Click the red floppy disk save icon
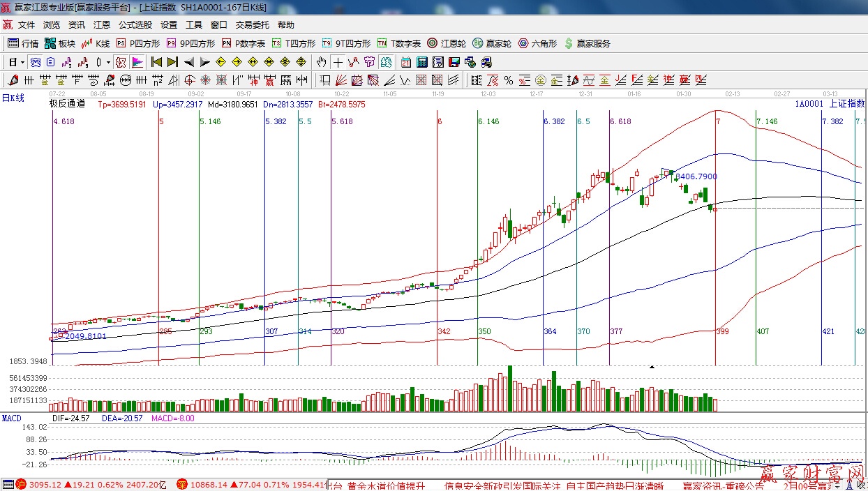Viewport: 868px width, 491px height. point(454,62)
